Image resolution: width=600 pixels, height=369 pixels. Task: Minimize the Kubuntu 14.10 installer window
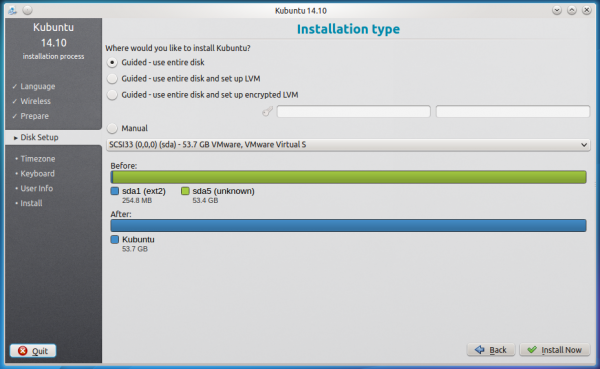[557, 10]
